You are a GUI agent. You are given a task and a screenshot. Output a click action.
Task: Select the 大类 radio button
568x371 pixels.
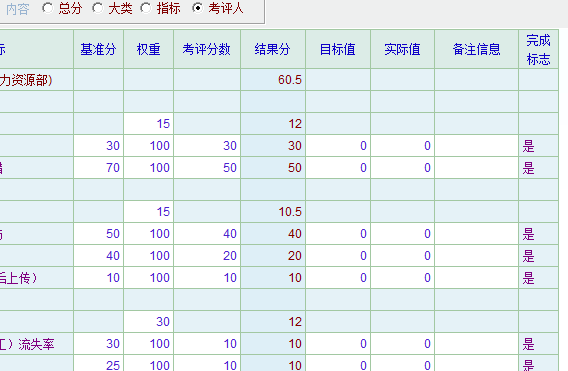click(97, 8)
